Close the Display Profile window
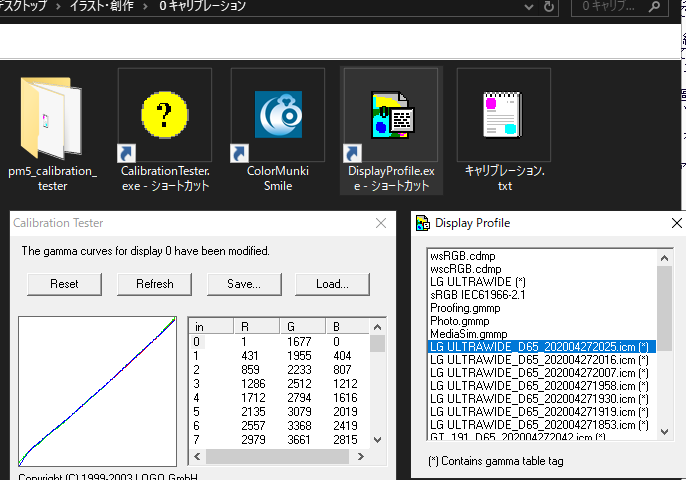This screenshot has width=686, height=480. point(676,223)
